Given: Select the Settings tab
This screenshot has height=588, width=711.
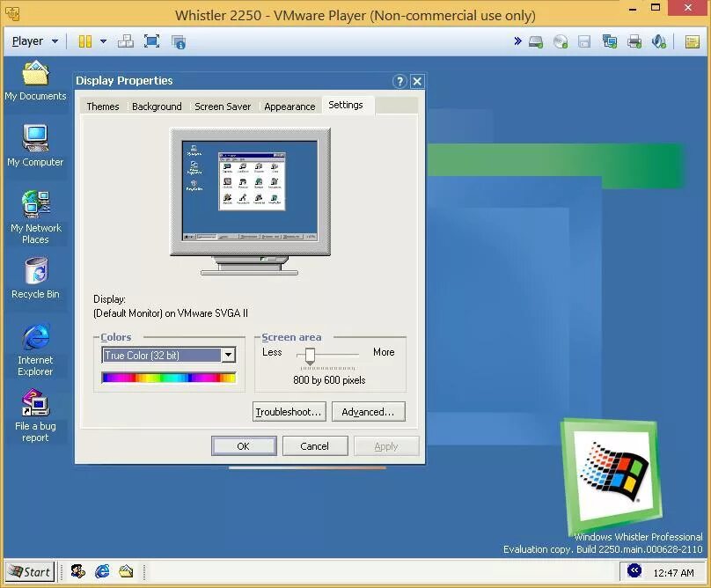Looking at the screenshot, I should 346,106.
